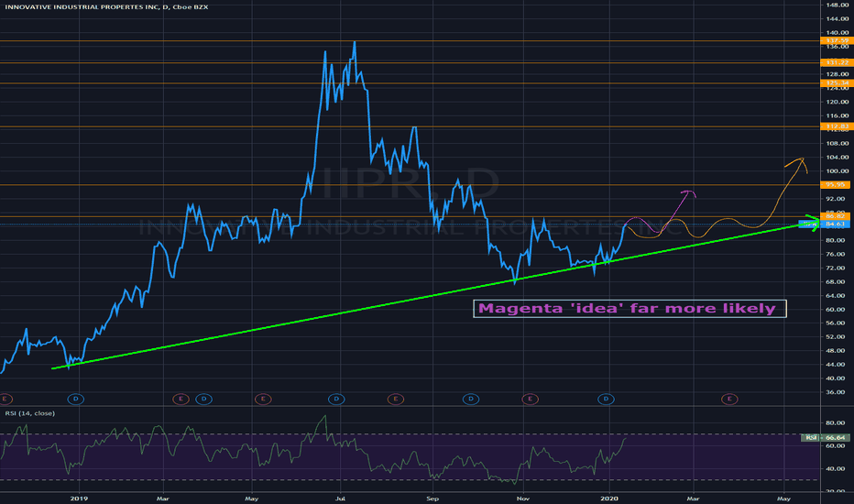Click the first Mar date label on the time axis

coord(162,499)
